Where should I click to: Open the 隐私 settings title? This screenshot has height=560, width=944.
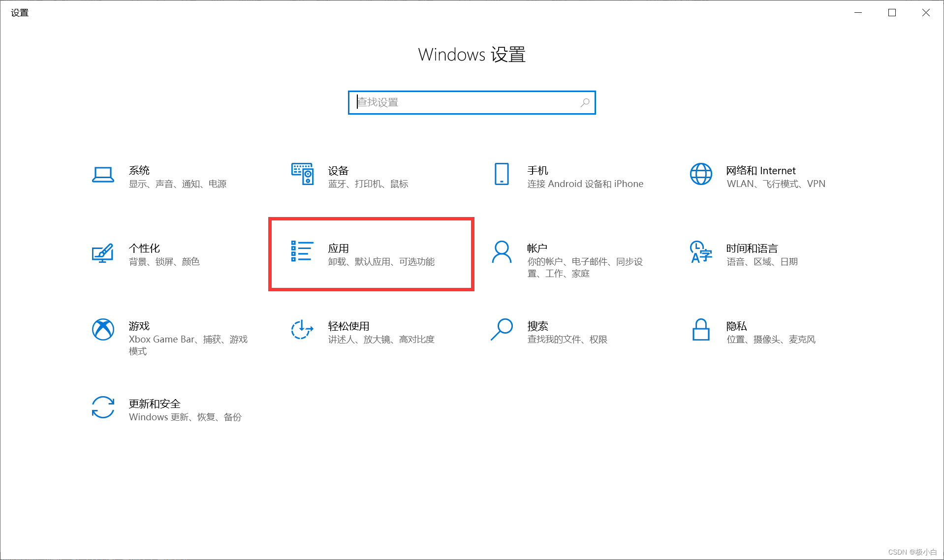pos(736,326)
